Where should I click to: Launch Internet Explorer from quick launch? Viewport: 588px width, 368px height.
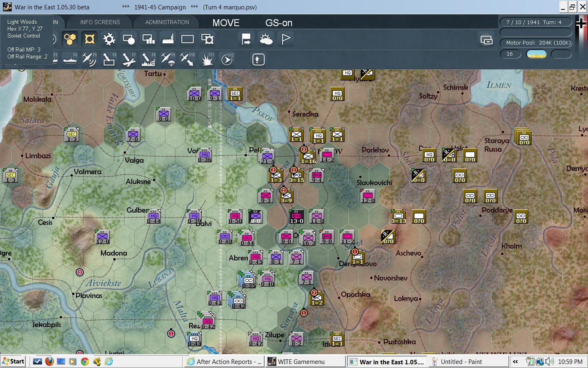pyautogui.click(x=109, y=361)
